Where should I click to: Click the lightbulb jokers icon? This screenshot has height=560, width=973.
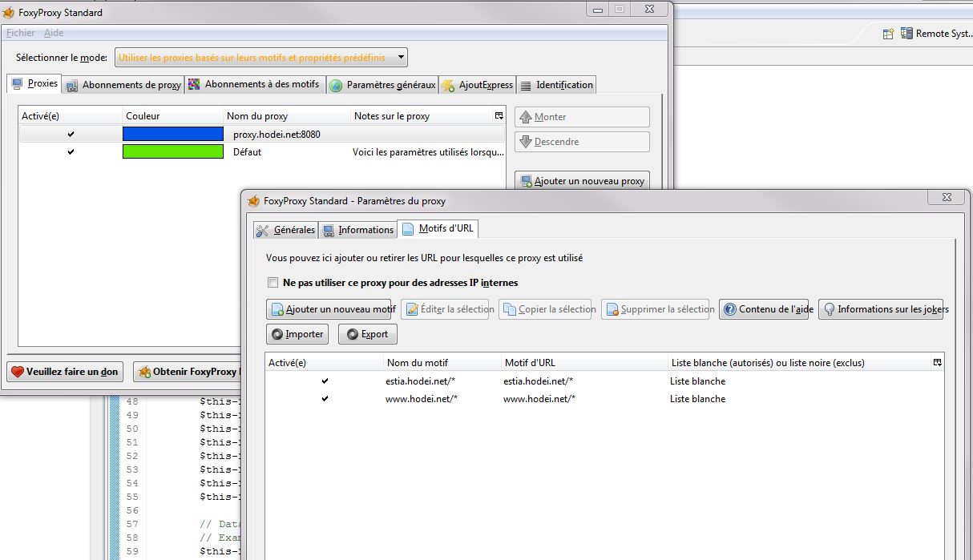(829, 309)
